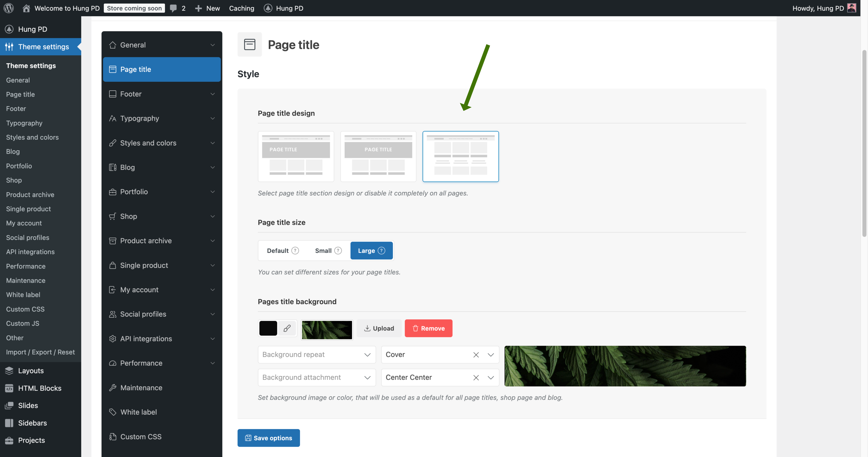This screenshot has width=868, height=457.
Task: Click the home icon in admin bar
Action: [x=26, y=8]
